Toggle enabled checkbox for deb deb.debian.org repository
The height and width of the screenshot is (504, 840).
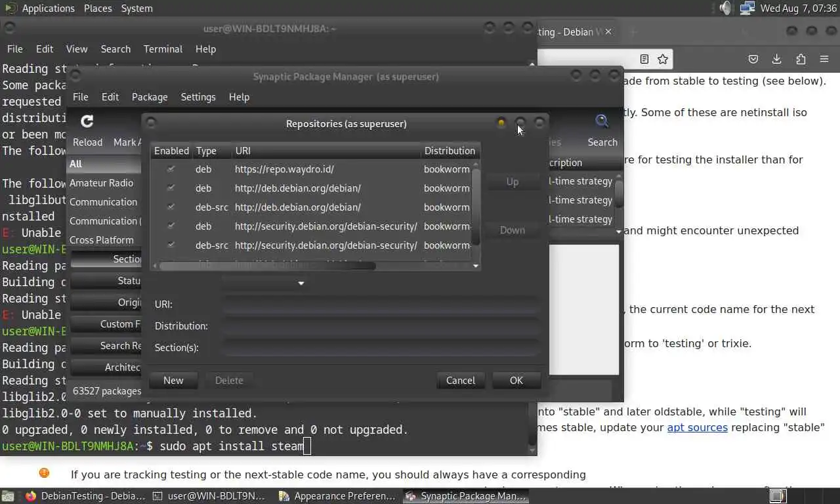171,188
